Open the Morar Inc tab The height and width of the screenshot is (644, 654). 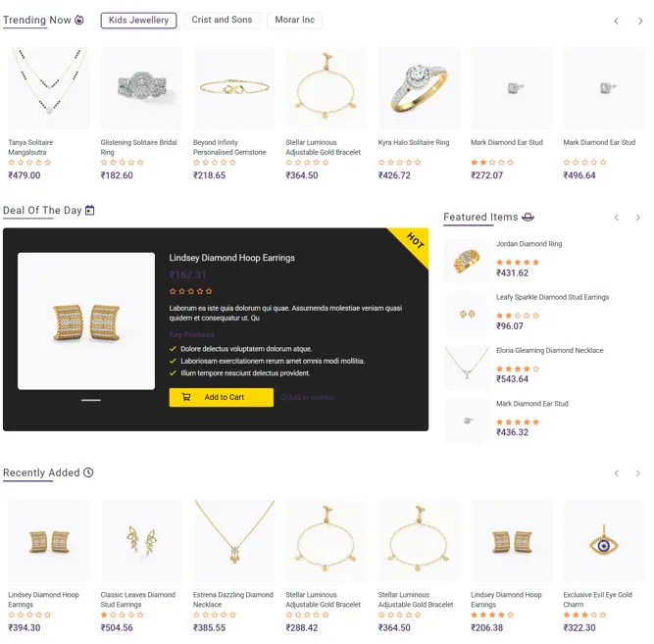click(x=294, y=20)
